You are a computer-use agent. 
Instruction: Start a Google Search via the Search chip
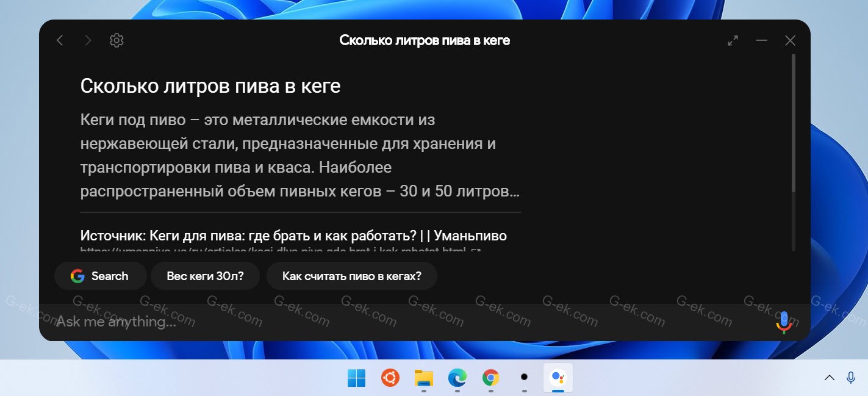(x=101, y=276)
